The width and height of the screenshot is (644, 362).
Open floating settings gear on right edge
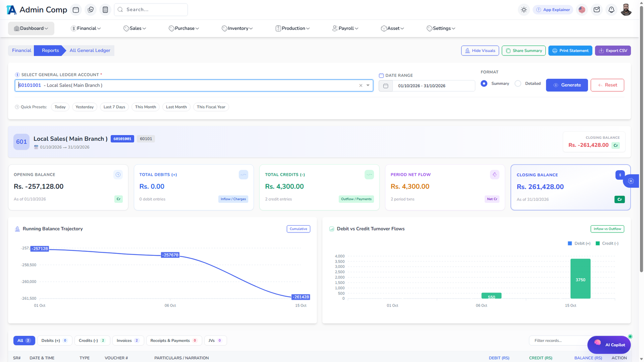(x=631, y=181)
